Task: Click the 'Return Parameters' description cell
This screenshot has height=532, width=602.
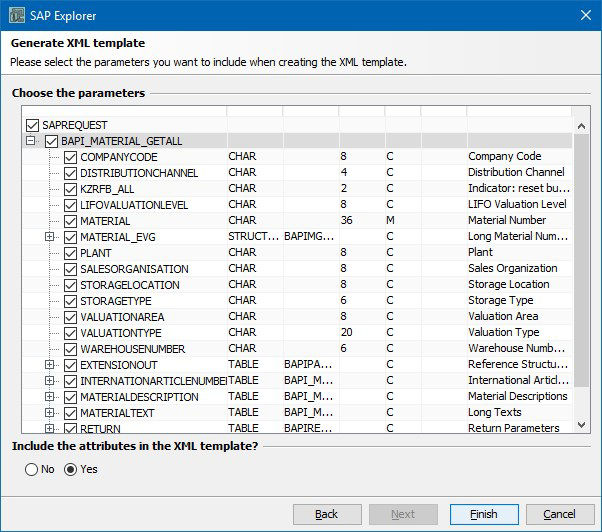Action: [x=513, y=428]
